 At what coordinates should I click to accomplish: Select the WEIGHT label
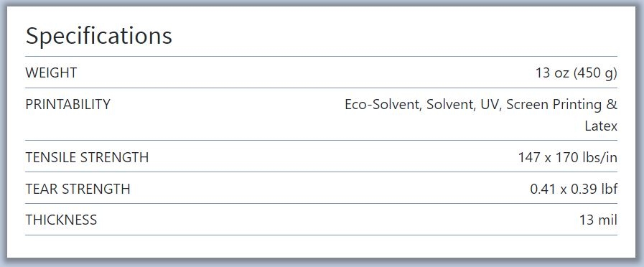(51, 72)
